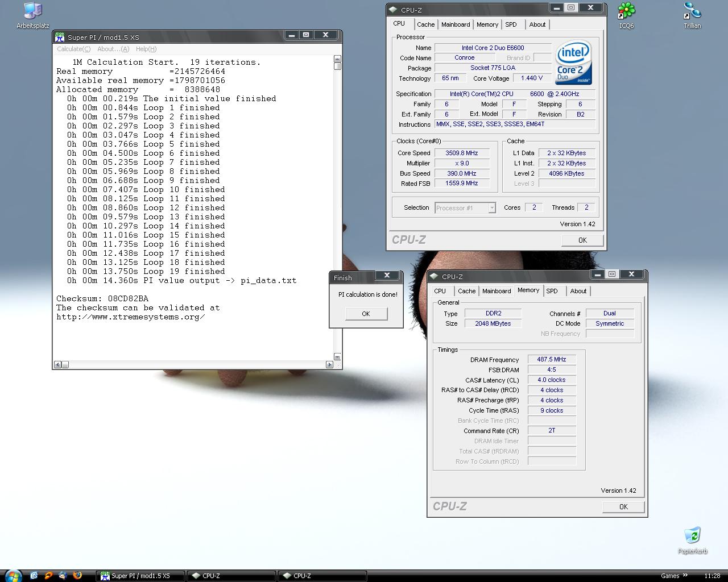Image resolution: width=728 pixels, height=582 pixels.
Task: Open Calculate menu in Super PI
Action: pyautogui.click(x=73, y=49)
